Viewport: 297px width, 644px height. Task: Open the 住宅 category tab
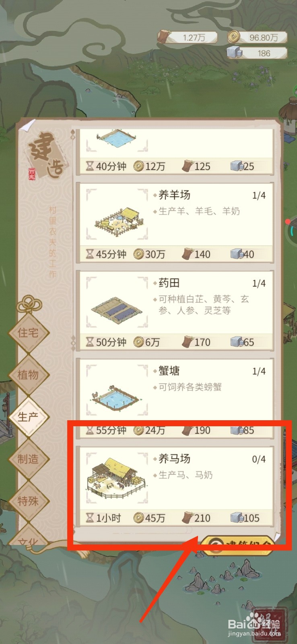pyautogui.click(x=29, y=332)
